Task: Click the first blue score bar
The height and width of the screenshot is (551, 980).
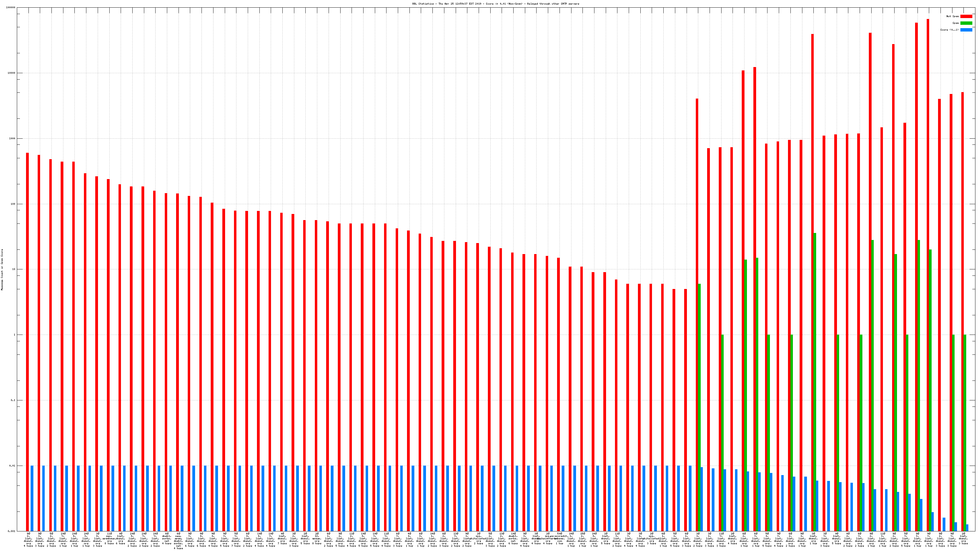Action: (32, 498)
